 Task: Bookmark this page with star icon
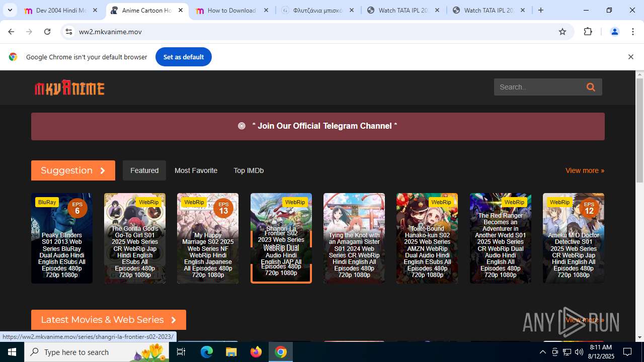562,32
